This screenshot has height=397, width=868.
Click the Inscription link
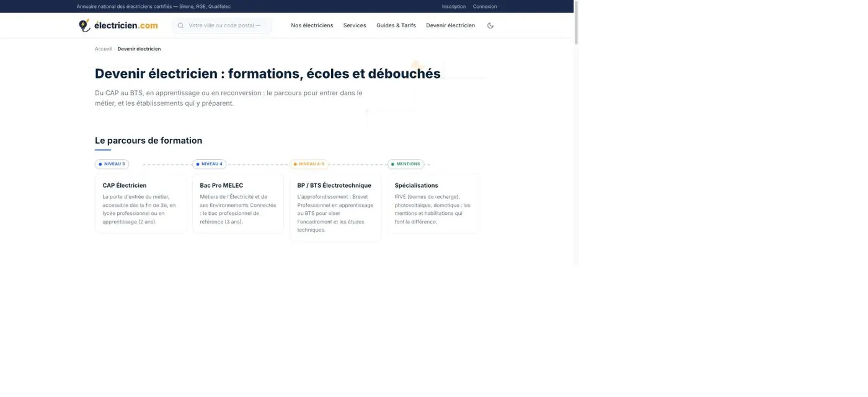(x=454, y=6)
